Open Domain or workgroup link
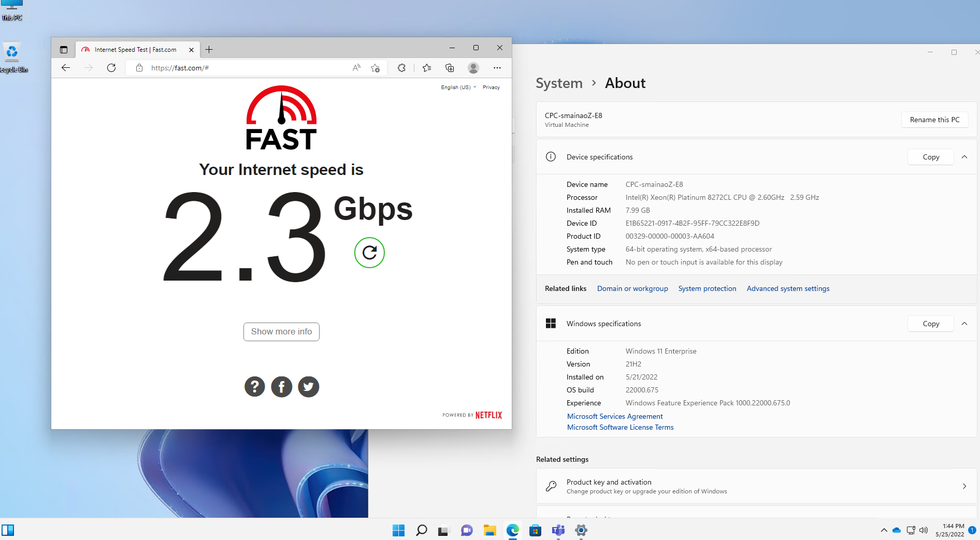Image resolution: width=980 pixels, height=540 pixels. (632, 288)
